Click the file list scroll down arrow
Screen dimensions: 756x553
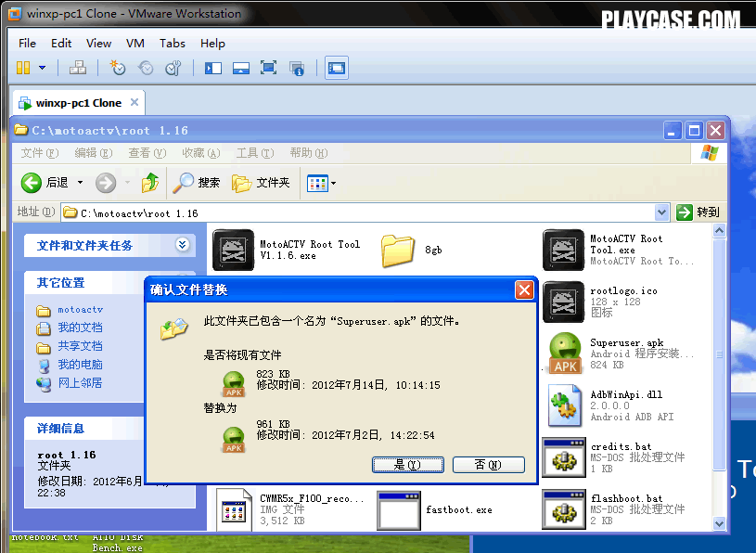[719, 523]
